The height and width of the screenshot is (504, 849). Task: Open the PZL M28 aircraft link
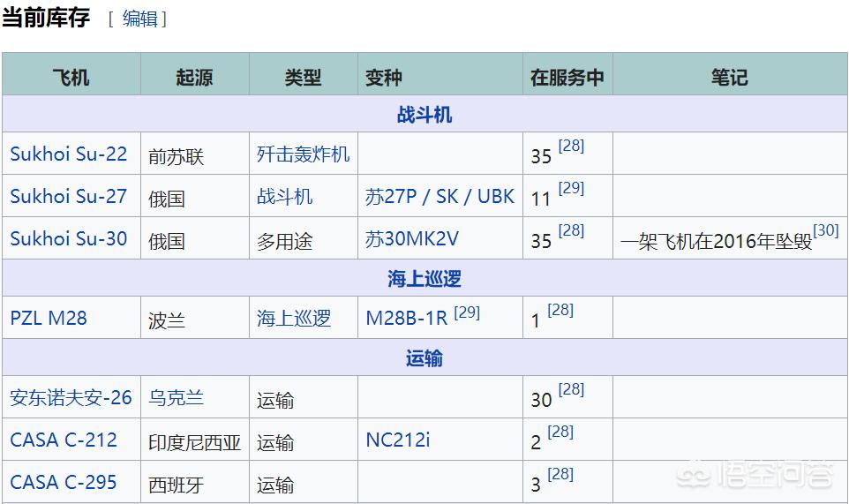[x=49, y=318]
